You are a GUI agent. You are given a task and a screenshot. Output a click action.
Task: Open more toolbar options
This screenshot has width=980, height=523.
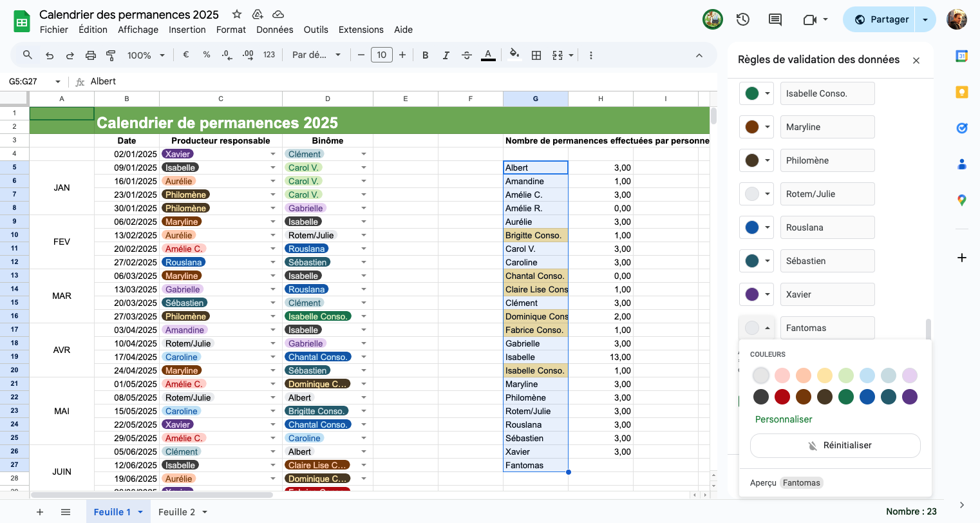tap(591, 55)
